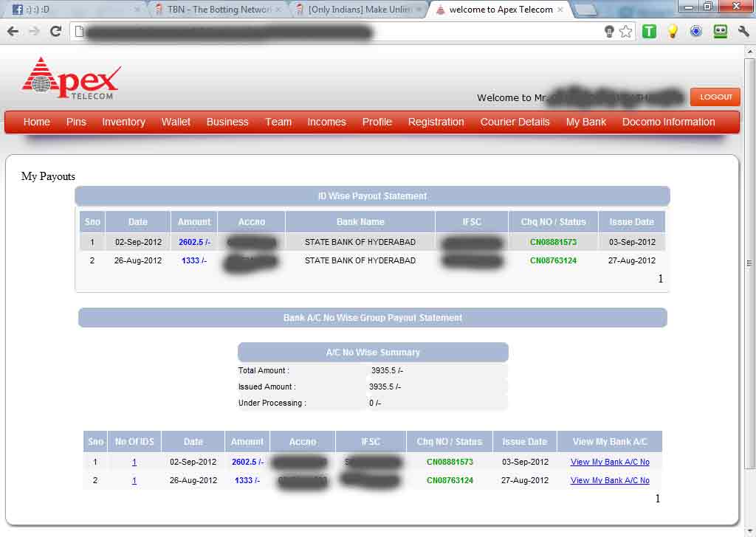
Task: Click the browser forward arrow
Action: pyautogui.click(x=34, y=32)
